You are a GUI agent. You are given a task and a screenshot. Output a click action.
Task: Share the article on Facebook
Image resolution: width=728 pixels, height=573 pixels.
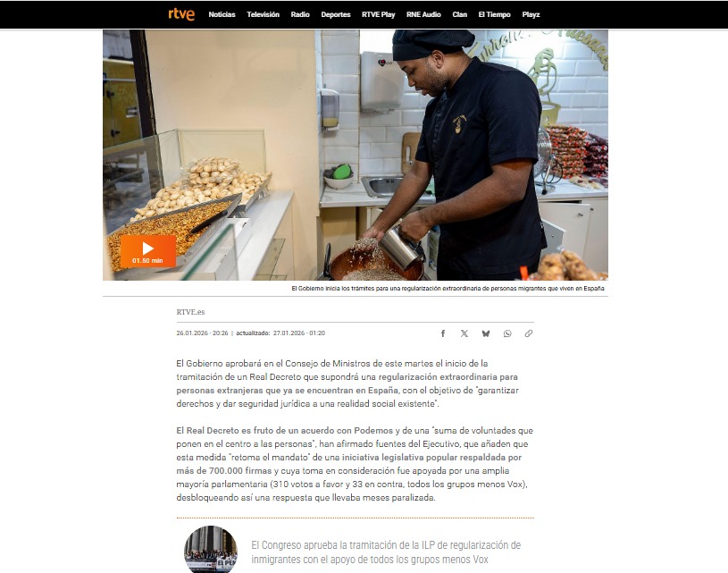coord(443,333)
